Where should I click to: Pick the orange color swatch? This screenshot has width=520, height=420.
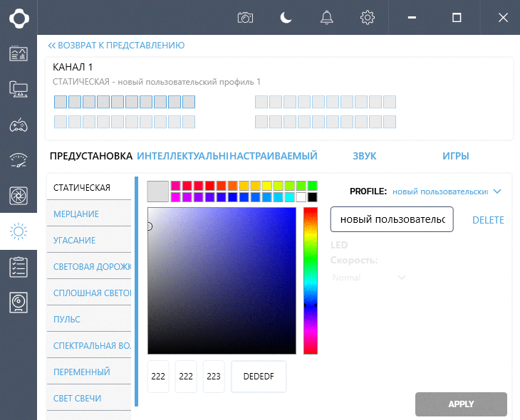[232, 186]
